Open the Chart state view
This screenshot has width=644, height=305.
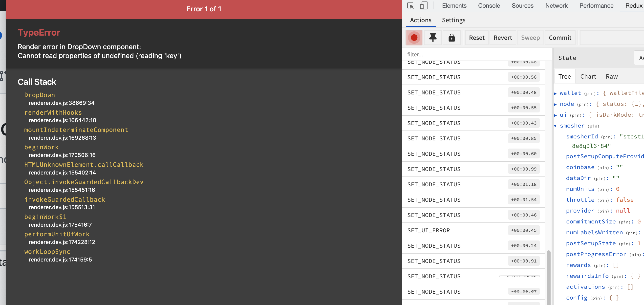coord(588,76)
